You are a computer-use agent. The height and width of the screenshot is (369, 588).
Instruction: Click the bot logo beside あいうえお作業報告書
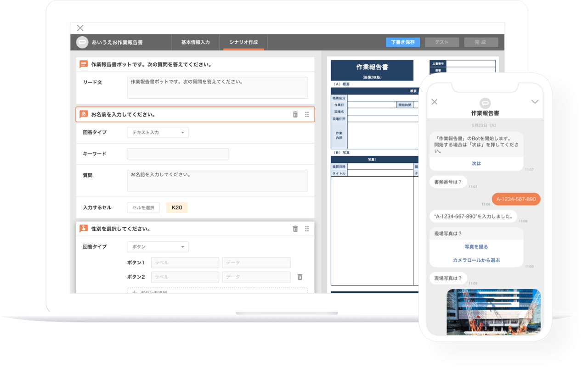pyautogui.click(x=82, y=42)
